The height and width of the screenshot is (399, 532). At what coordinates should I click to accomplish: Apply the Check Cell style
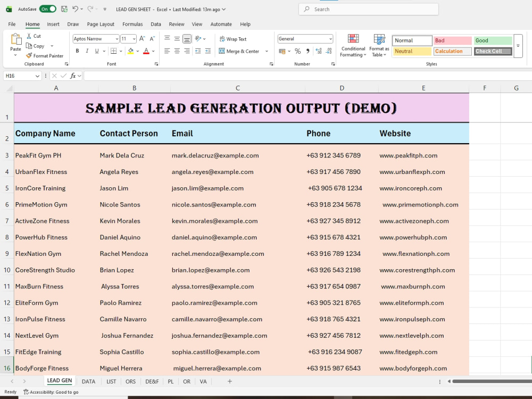pos(493,51)
